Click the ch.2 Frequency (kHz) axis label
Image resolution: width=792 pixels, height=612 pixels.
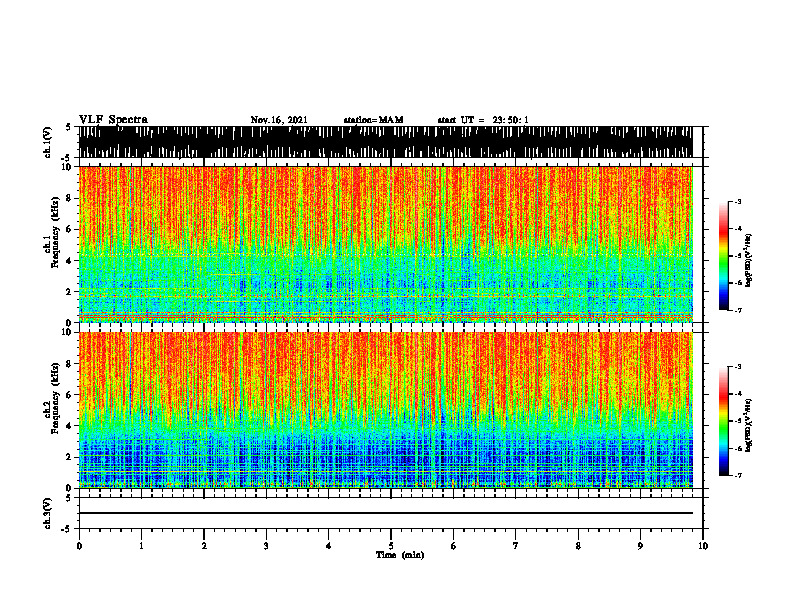[52, 398]
